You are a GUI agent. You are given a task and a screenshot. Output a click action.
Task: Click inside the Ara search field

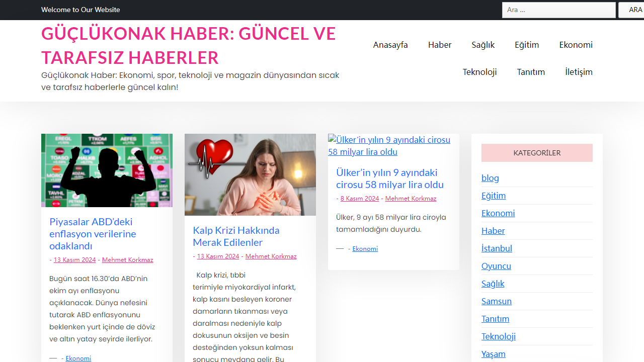tap(558, 10)
